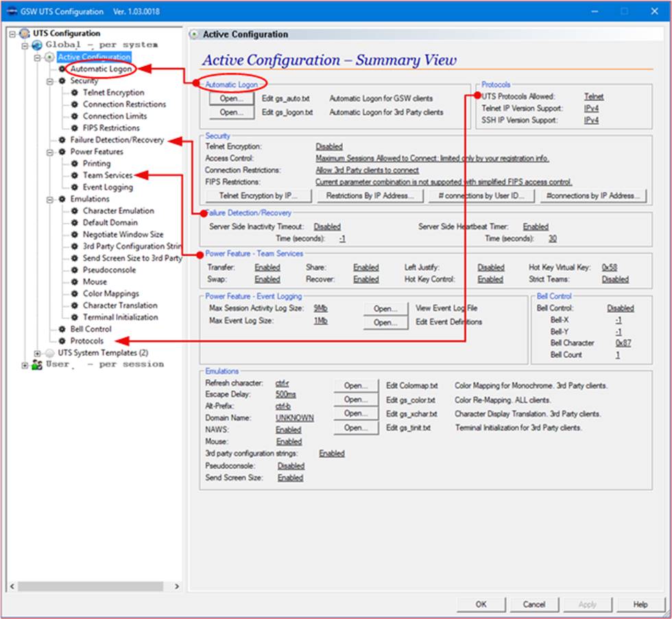This screenshot has height=619, width=672.
Task: Expand the User per session node
Action: pyautogui.click(x=25, y=365)
